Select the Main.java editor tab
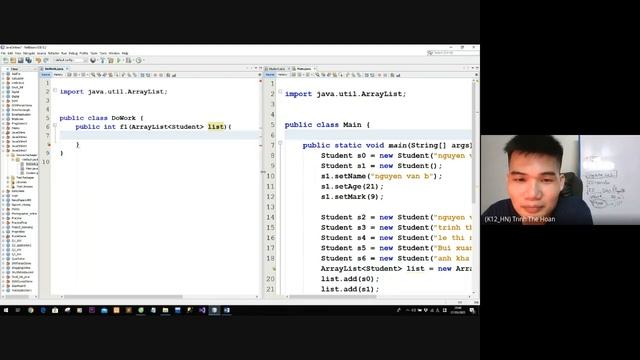Viewport: 640px width, 360px height. point(304,69)
